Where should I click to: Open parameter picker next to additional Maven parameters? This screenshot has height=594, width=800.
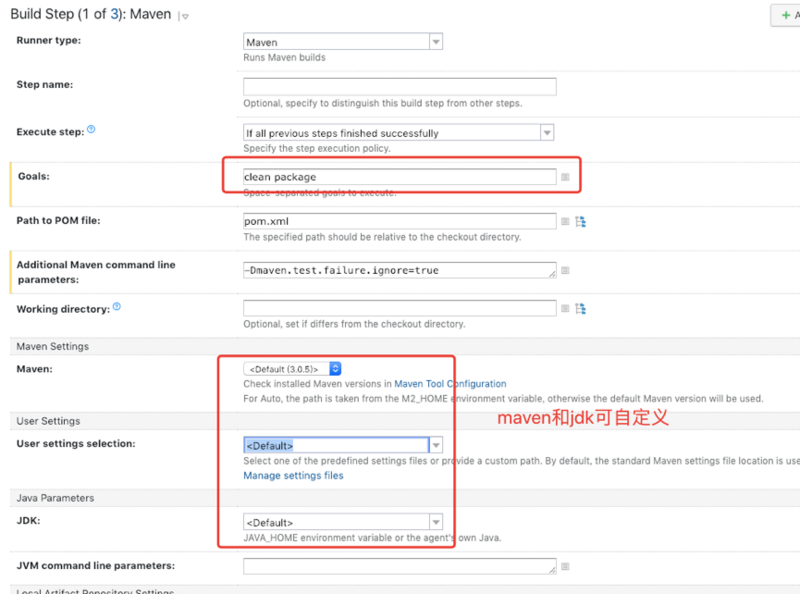click(565, 270)
